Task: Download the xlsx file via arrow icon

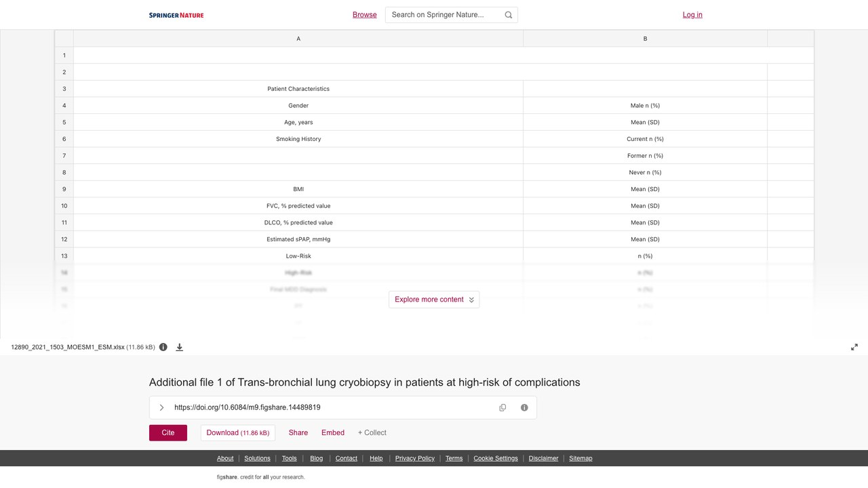Action: click(x=180, y=347)
